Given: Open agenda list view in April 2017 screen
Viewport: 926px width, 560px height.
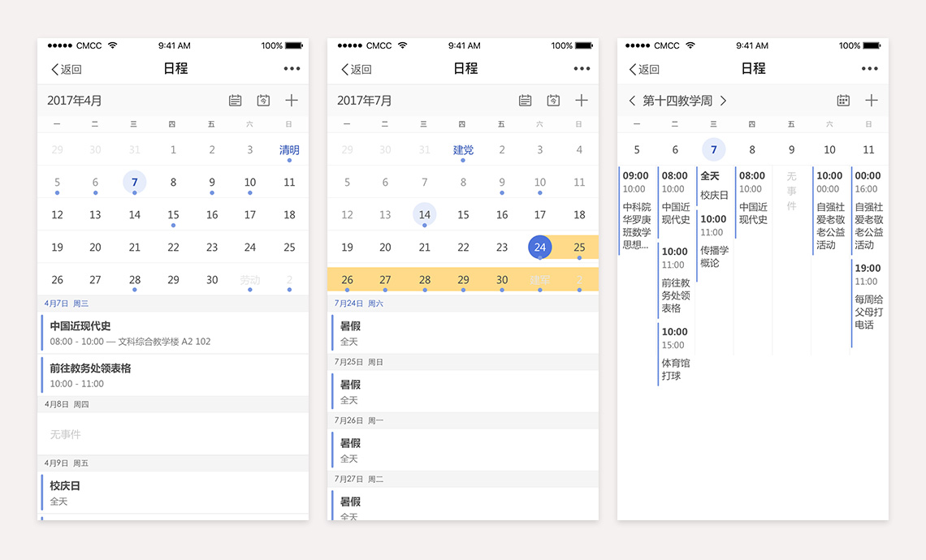Looking at the screenshot, I should pos(235,101).
